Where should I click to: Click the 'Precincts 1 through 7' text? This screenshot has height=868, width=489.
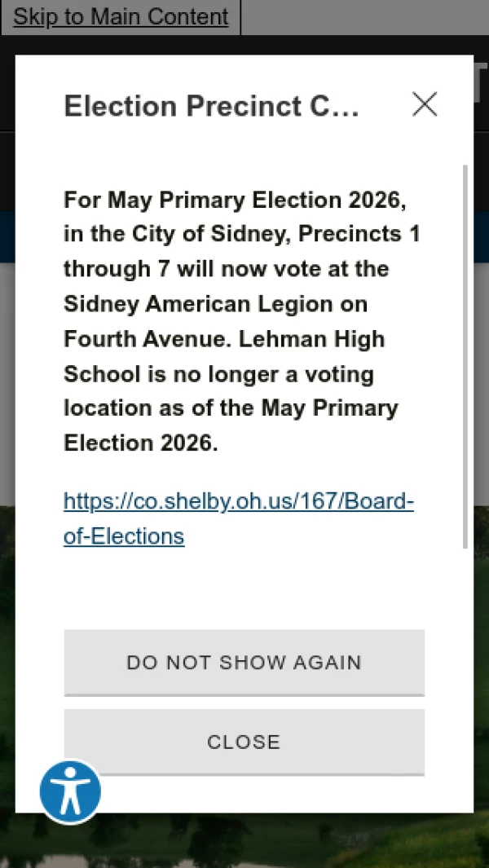click(x=241, y=252)
